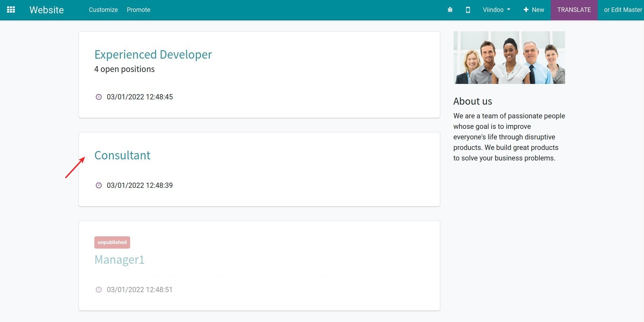The height and width of the screenshot is (322, 644).
Task: Click the debug/bug icon in the navbar
Action: 450,9
